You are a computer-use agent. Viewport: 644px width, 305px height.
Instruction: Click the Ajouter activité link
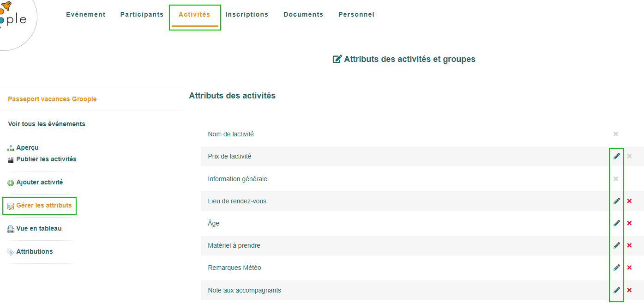[40, 182]
